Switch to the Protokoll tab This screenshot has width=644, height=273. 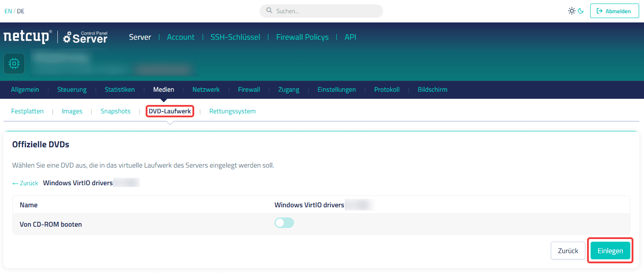(x=387, y=90)
